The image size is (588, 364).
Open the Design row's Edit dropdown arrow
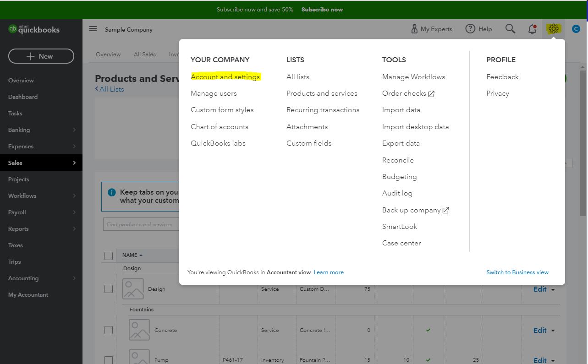(x=553, y=290)
